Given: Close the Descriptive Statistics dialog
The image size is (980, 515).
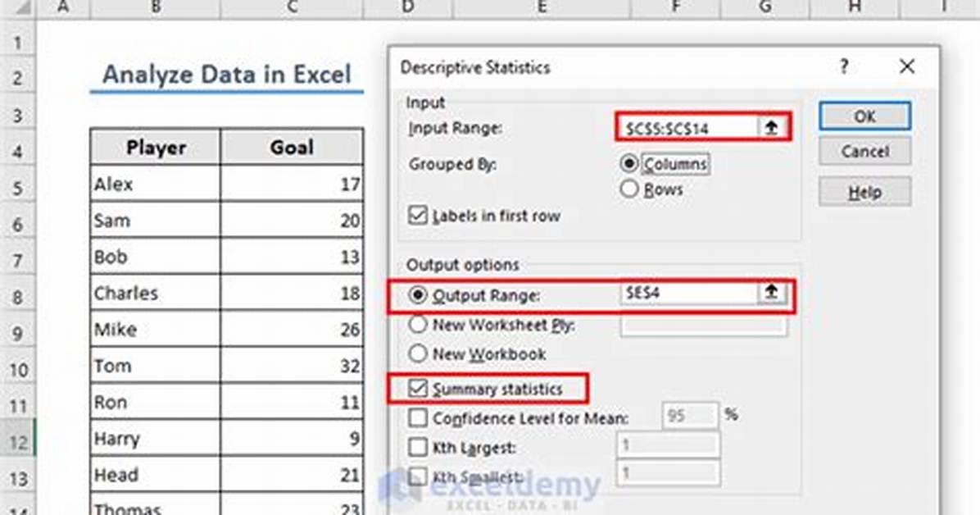Looking at the screenshot, I should [907, 66].
